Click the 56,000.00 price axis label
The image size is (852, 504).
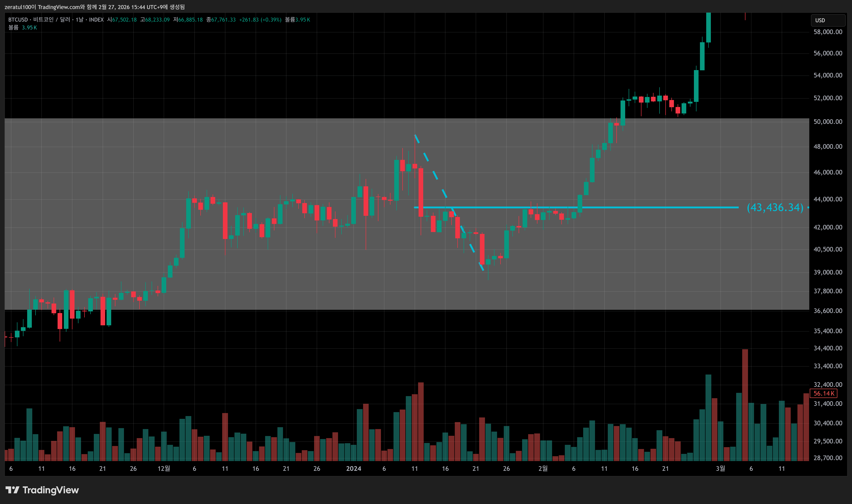[x=828, y=53]
